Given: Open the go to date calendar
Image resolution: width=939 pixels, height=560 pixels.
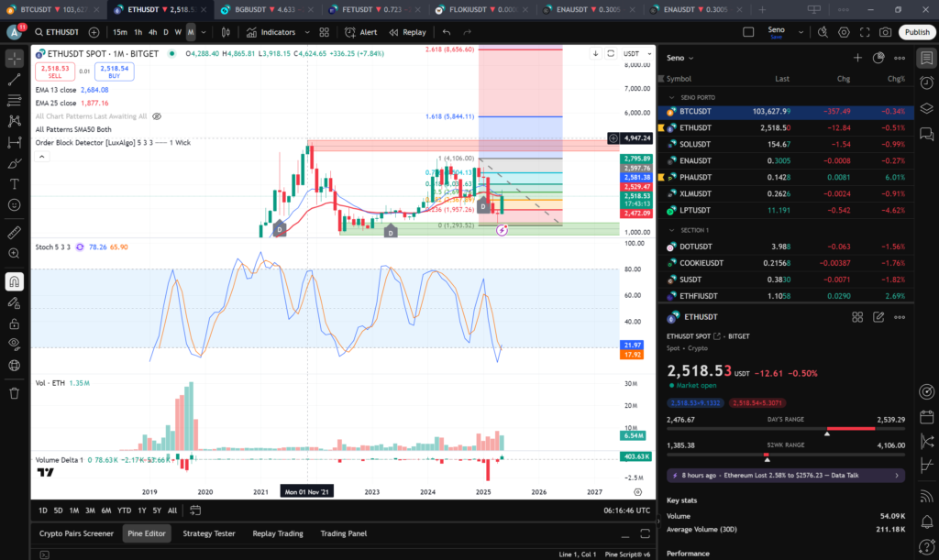Looking at the screenshot, I should click(195, 511).
